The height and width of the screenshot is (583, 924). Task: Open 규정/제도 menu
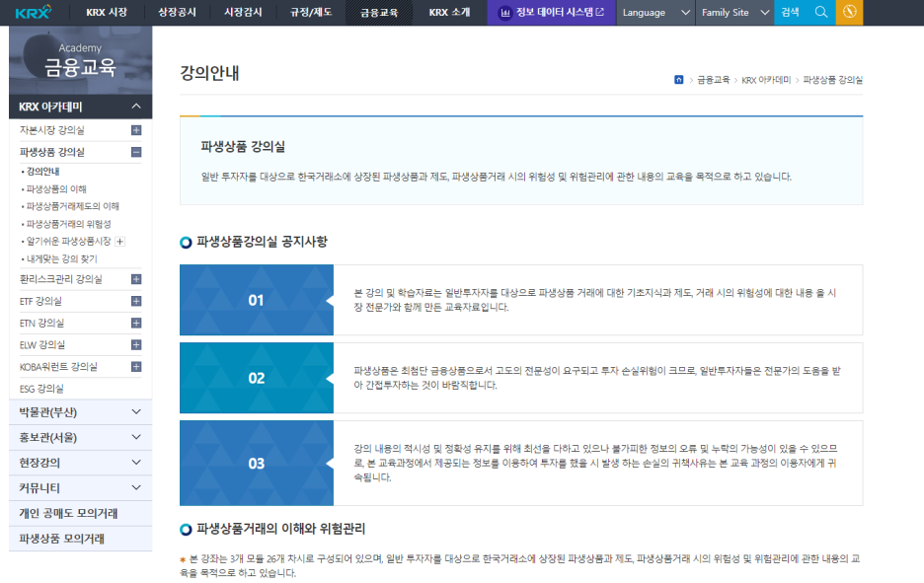tap(311, 13)
